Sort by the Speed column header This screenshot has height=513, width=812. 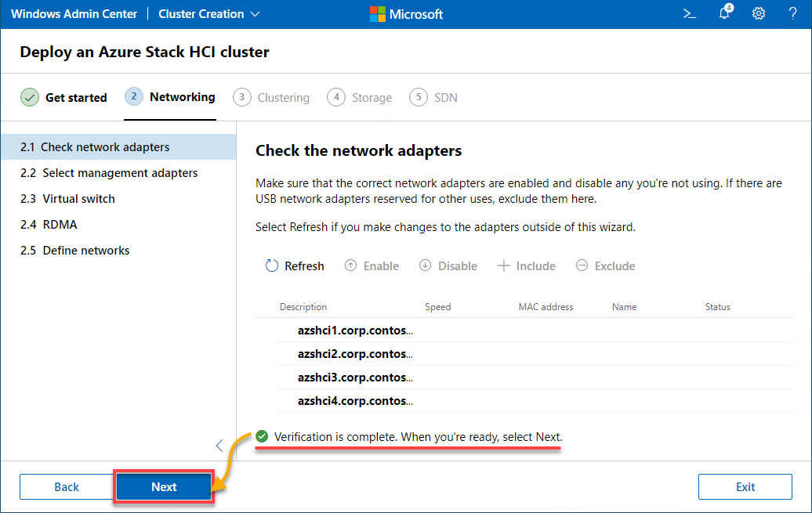[x=437, y=307]
